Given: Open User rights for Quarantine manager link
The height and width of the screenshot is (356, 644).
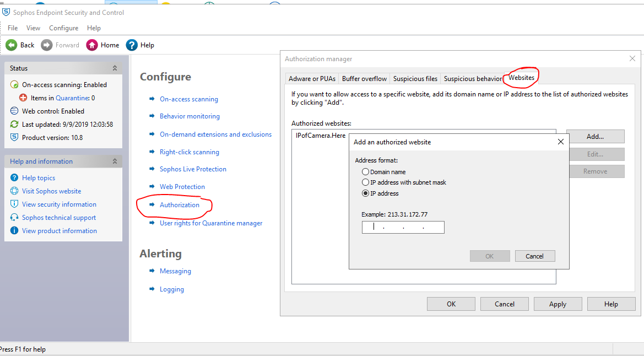Looking at the screenshot, I should tap(211, 223).
